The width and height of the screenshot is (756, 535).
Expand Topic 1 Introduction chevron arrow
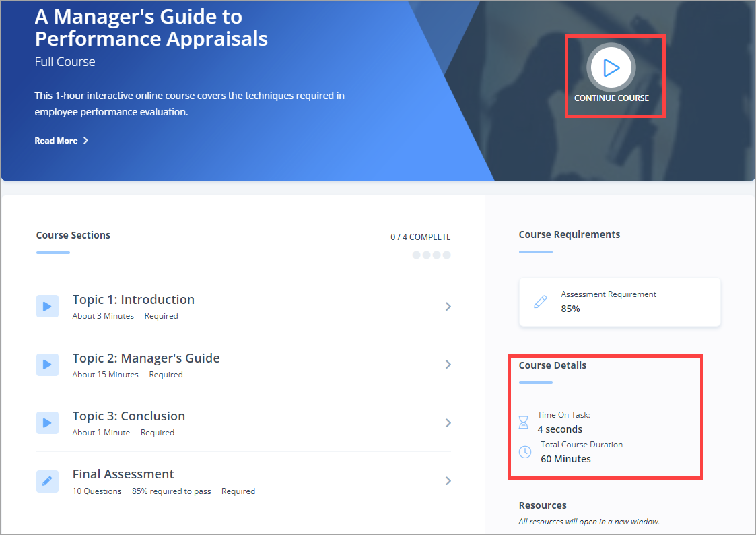click(448, 307)
